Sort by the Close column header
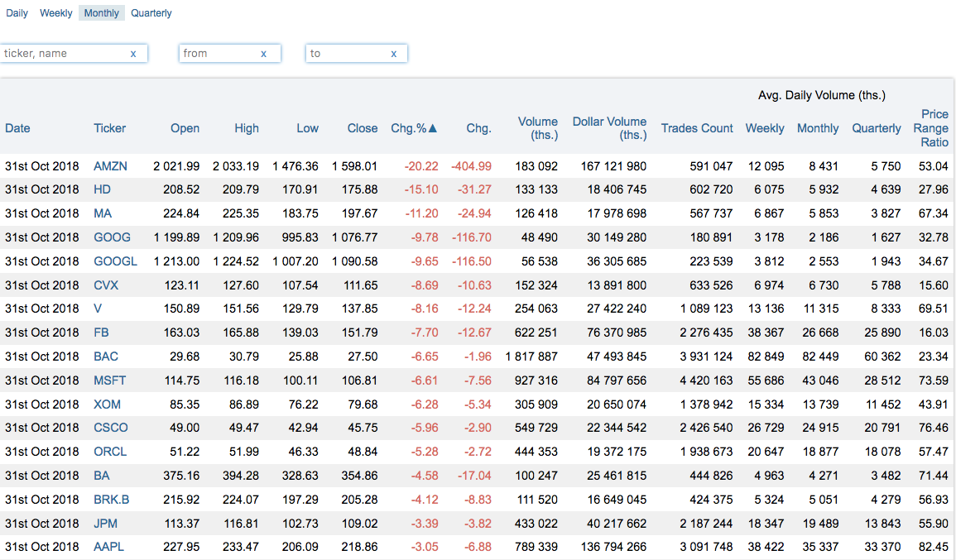The image size is (956, 560). coord(363,128)
